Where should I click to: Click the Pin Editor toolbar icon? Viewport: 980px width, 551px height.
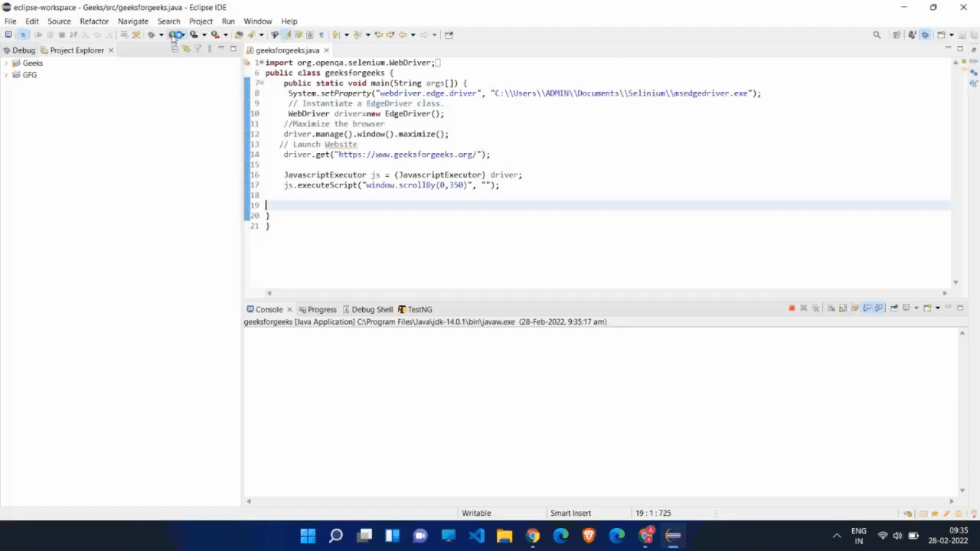tap(449, 34)
